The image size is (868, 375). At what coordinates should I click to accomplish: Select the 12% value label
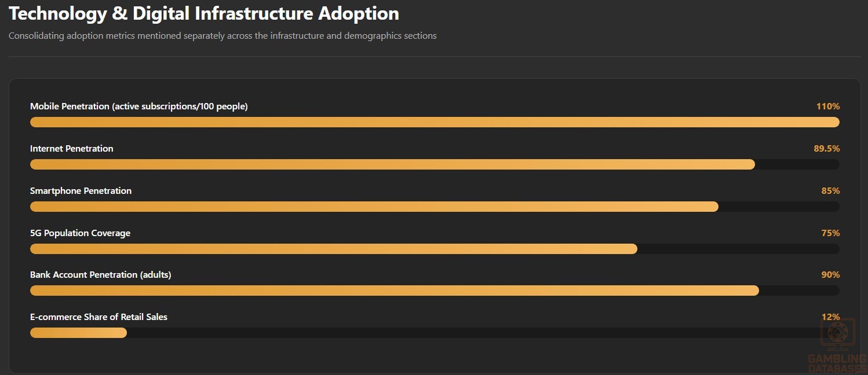coord(830,317)
